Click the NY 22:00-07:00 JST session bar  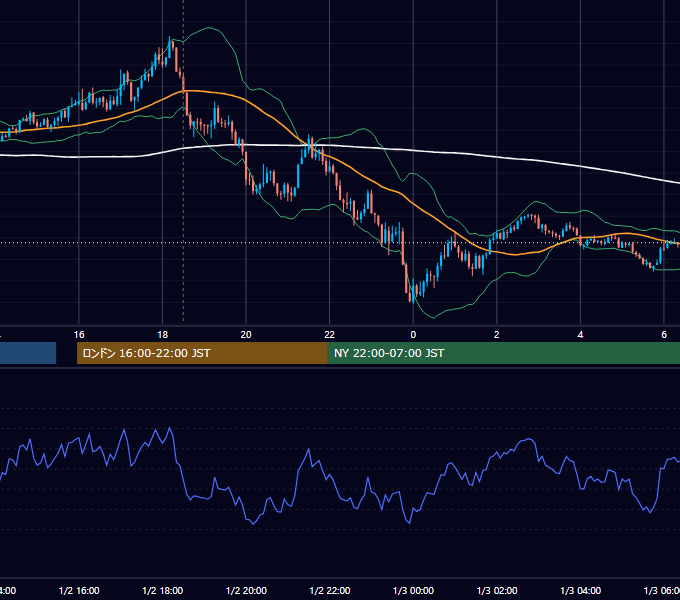coord(503,353)
